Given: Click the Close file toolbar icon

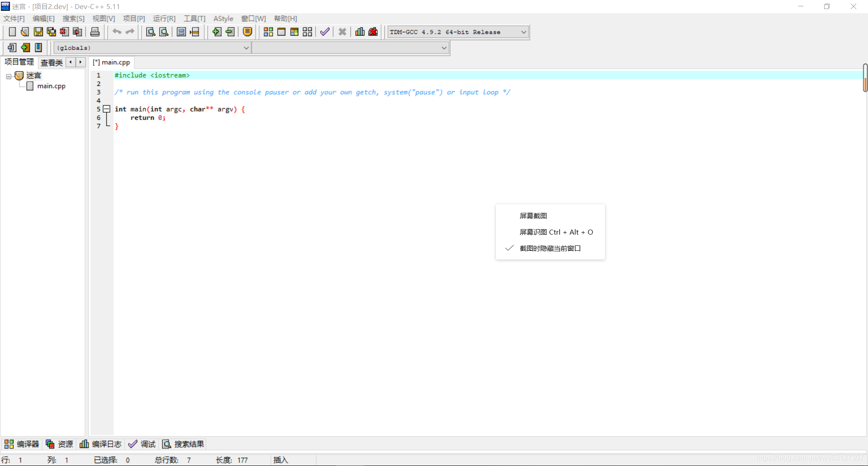Looking at the screenshot, I should click(65, 32).
